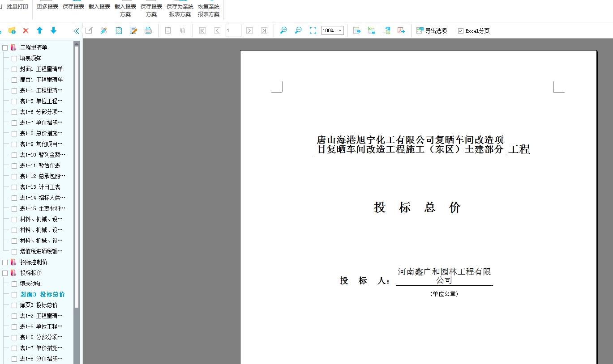This screenshot has width=613, height=364.
Task: Toggle the Excel分页 checkbox
Action: click(x=461, y=31)
